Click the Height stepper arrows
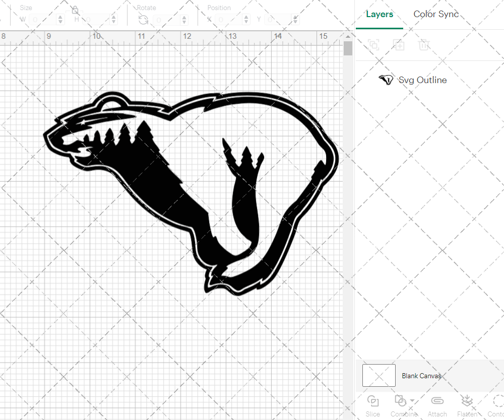 pos(113,20)
